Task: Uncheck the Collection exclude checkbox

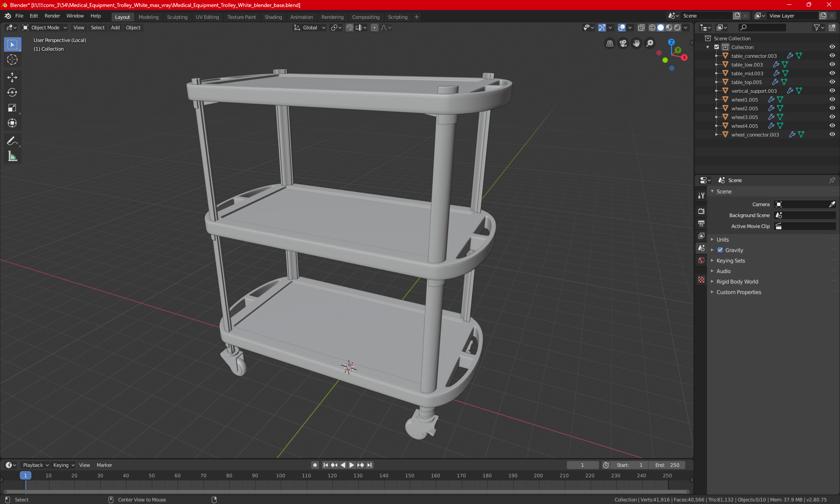Action: coord(717,47)
